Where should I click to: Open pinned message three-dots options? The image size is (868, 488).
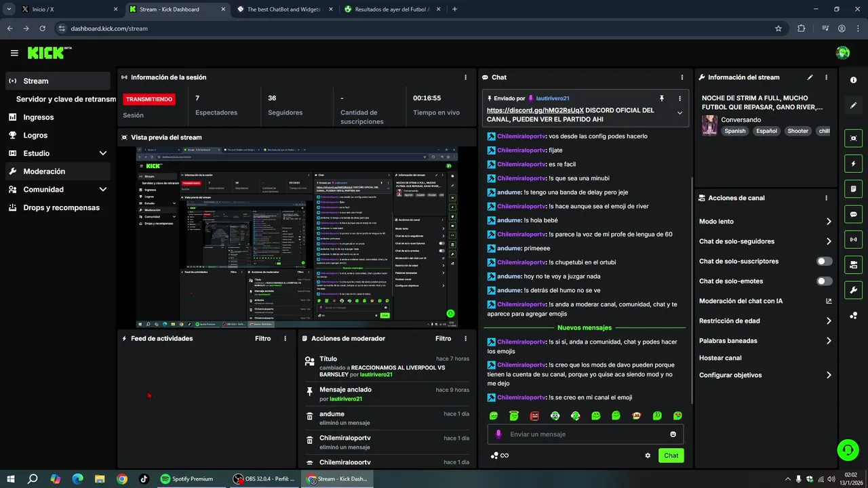pos(679,98)
